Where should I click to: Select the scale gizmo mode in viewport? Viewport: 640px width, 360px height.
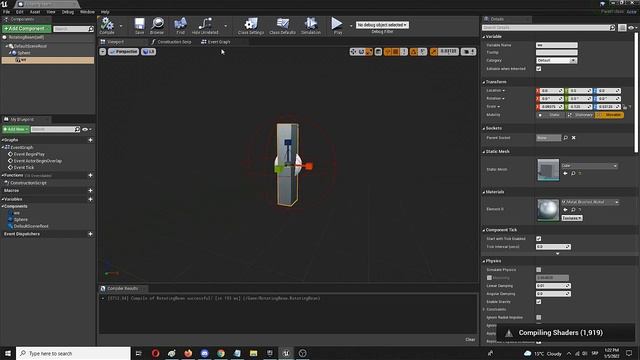(369, 52)
